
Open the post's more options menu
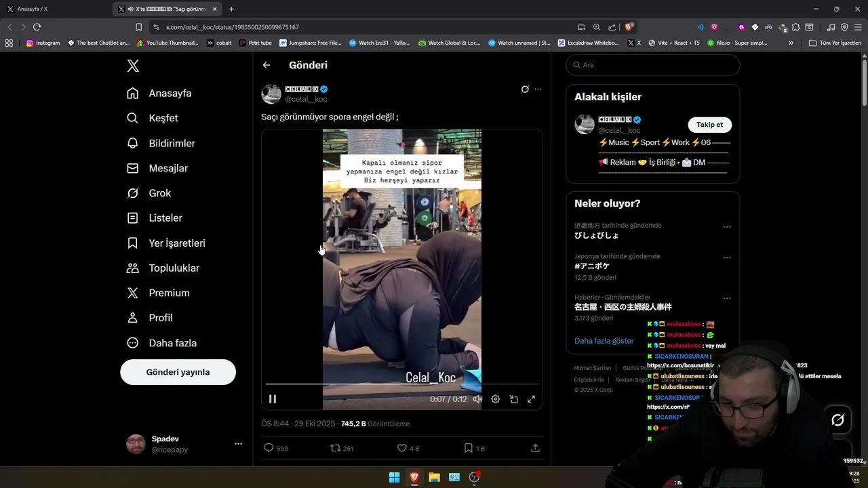pyautogui.click(x=538, y=89)
